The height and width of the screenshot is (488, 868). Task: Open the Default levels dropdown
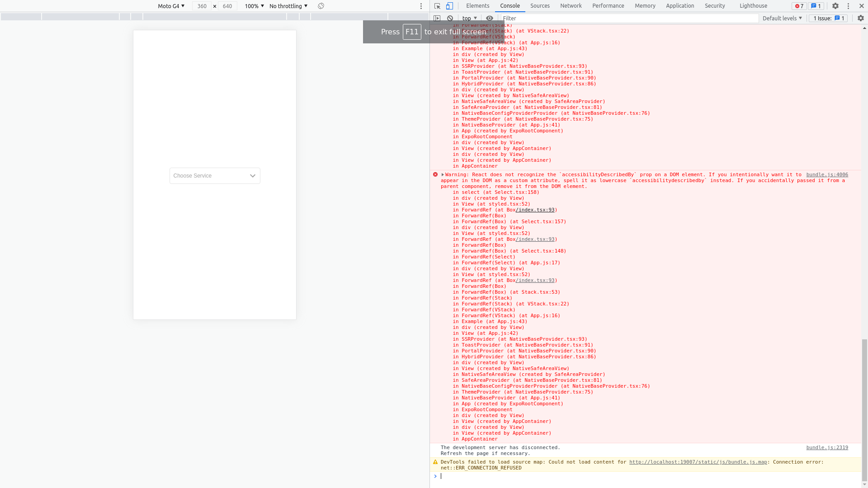click(782, 18)
